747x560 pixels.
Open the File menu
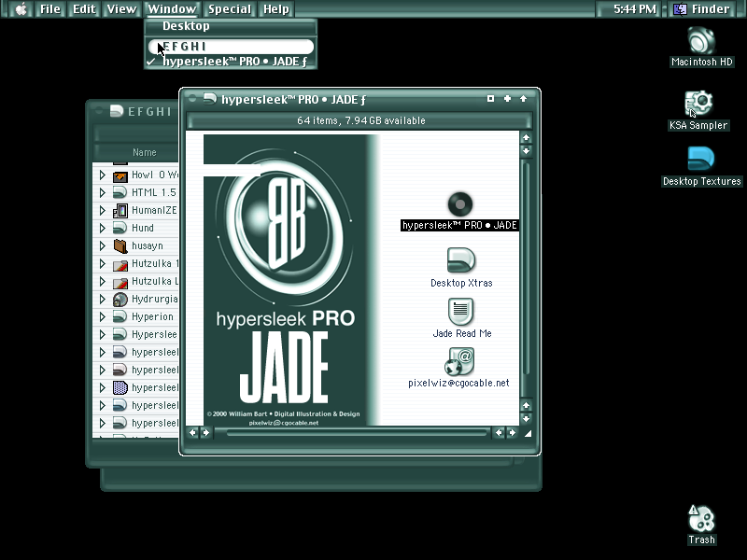tap(50, 9)
